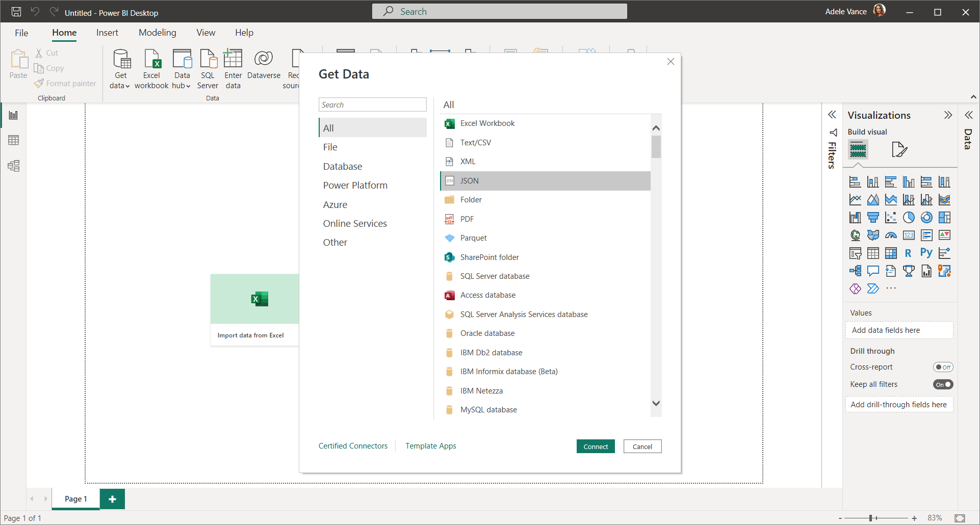Switch to Model view in left sidebar
Image resolution: width=980 pixels, height=525 pixels.
click(x=14, y=166)
